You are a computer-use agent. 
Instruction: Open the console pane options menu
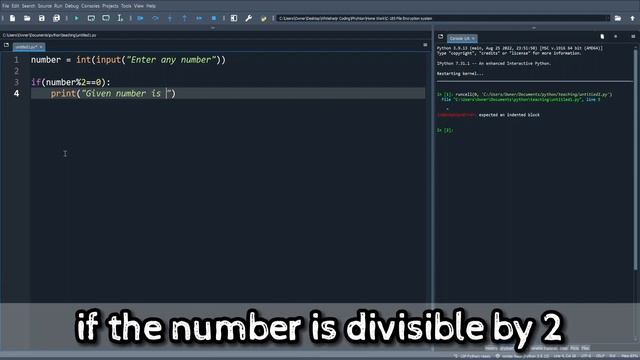[633, 37]
